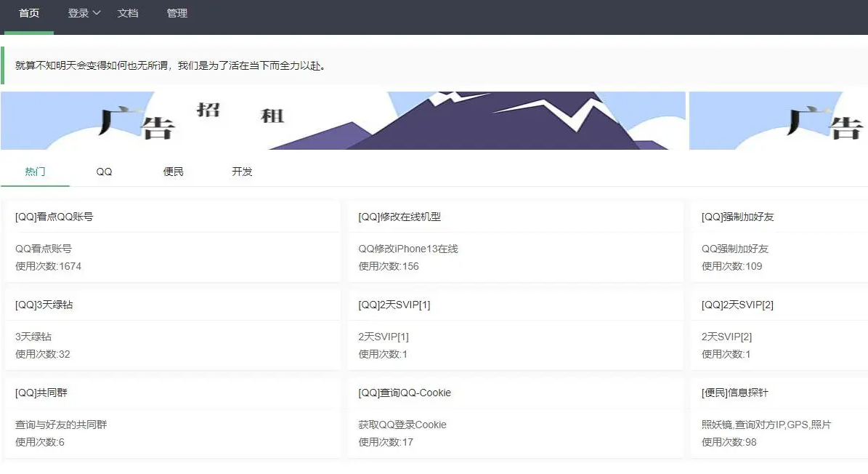Viewport: 868px width, 474px height.
Task: Click the 使用次数:32 count
Action: click(43, 354)
